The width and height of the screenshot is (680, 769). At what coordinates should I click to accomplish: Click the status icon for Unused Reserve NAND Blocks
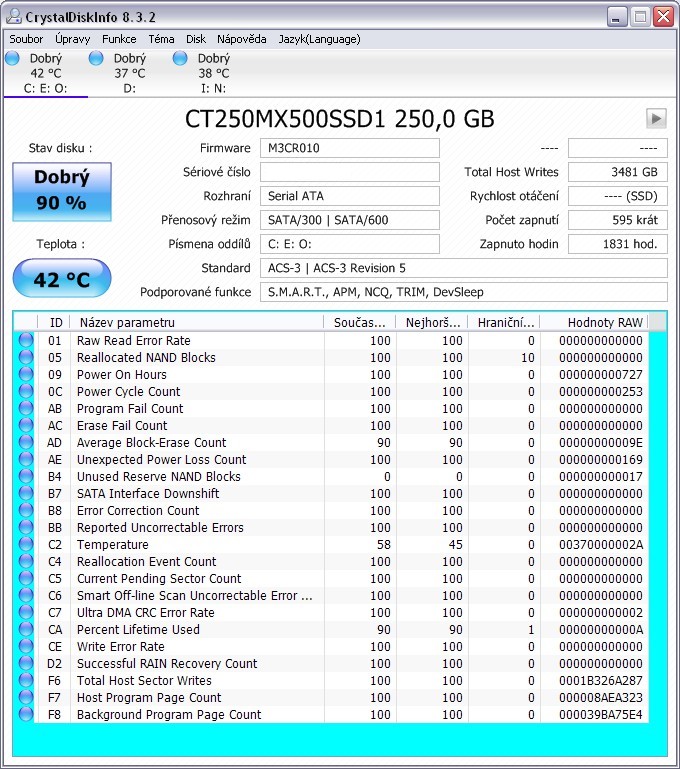pos(25,476)
